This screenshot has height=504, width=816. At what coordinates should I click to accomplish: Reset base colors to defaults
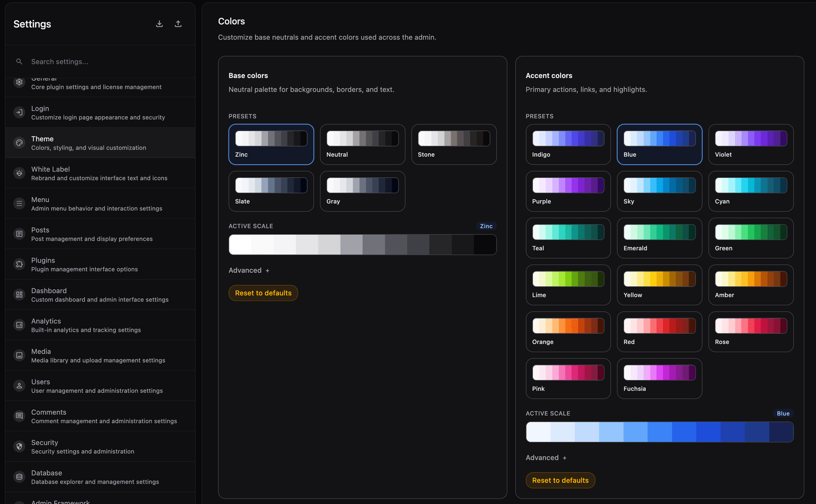[263, 293]
